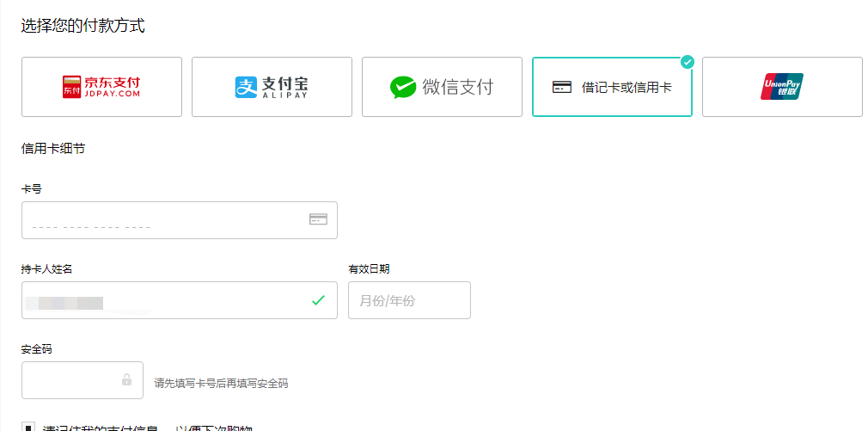Image resolution: width=868 pixels, height=431 pixels.
Task: Click the card icon inside the 卡号 field
Action: 318,219
